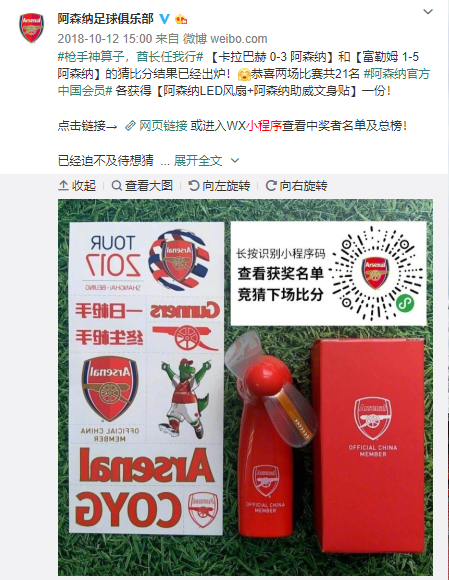
Task: Open post options chevron at top right
Action: [428, 12]
